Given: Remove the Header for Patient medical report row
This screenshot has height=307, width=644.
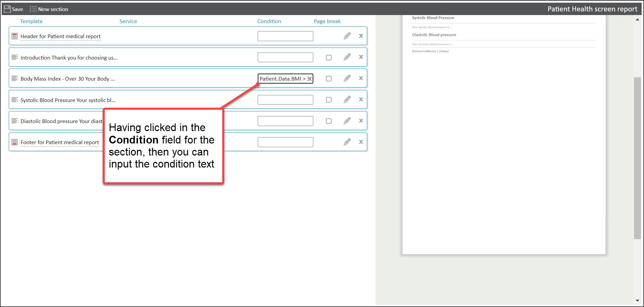Looking at the screenshot, I should click(361, 36).
